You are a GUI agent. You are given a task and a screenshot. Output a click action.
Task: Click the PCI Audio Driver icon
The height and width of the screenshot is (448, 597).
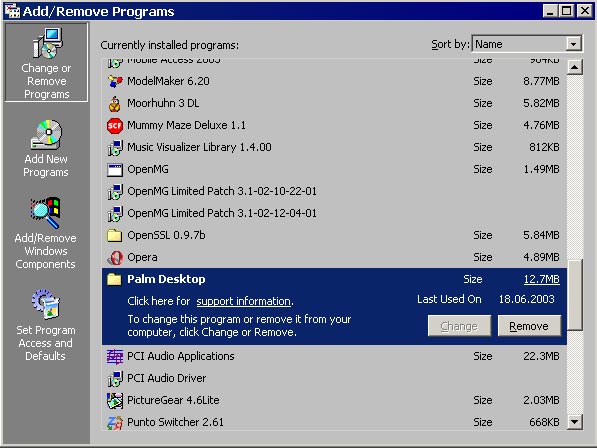click(115, 379)
